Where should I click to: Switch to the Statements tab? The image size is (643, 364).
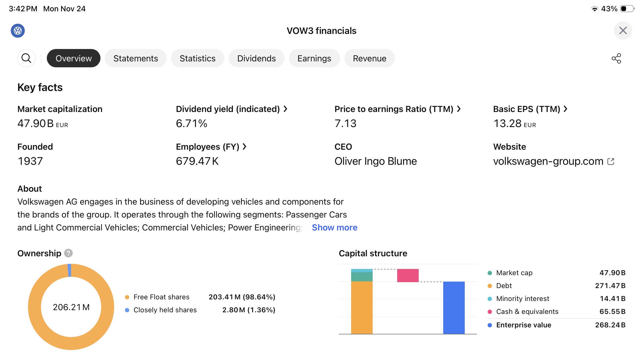[135, 58]
